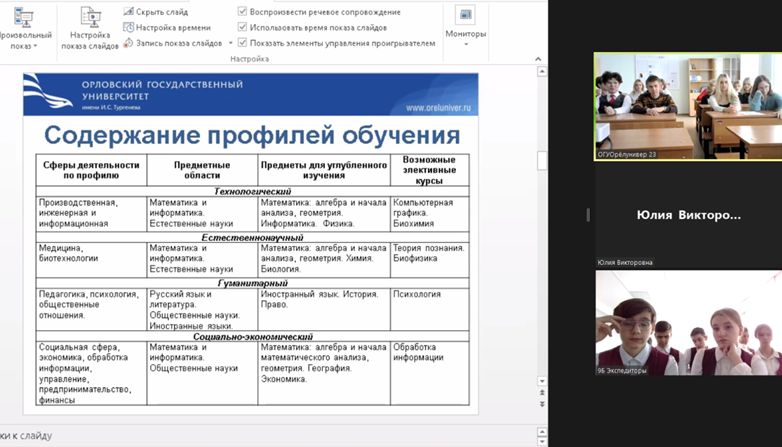The image size is (782, 447).
Task: Select the 9Б Экспедиторы video tile
Action: pos(687,322)
